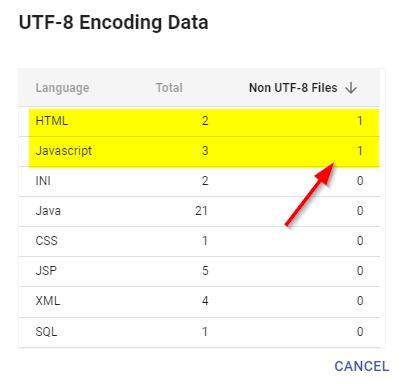Click the HTML non UTF-8 count of 1
The height and width of the screenshot is (384, 401).
360,121
